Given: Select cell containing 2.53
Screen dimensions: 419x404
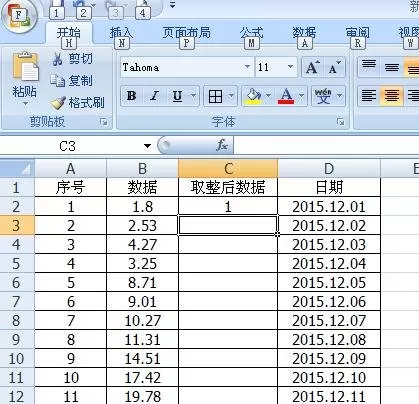Looking at the screenshot, I should pos(142,225).
